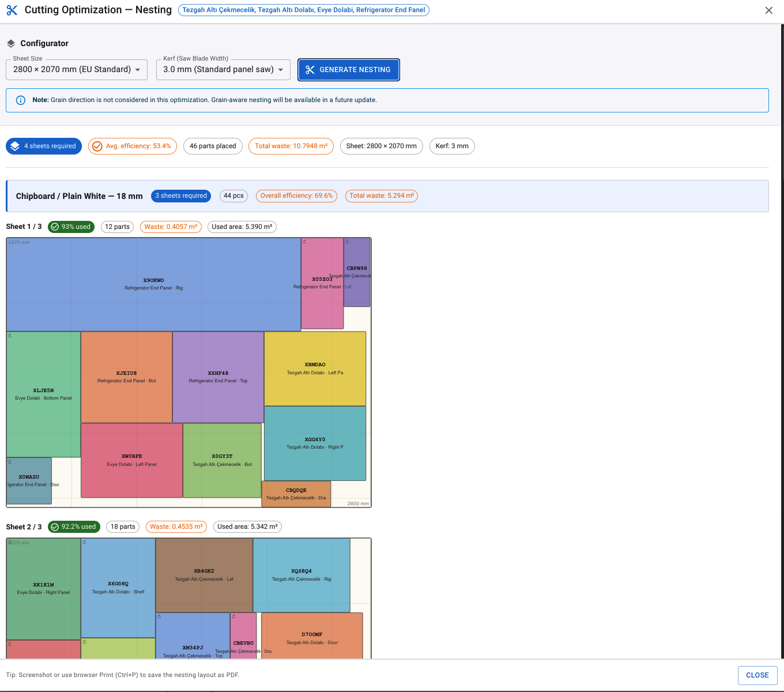Viewport: 784px width, 692px height.
Task: Select the blue X9OKWO part on Sheet 1
Action: (153, 284)
